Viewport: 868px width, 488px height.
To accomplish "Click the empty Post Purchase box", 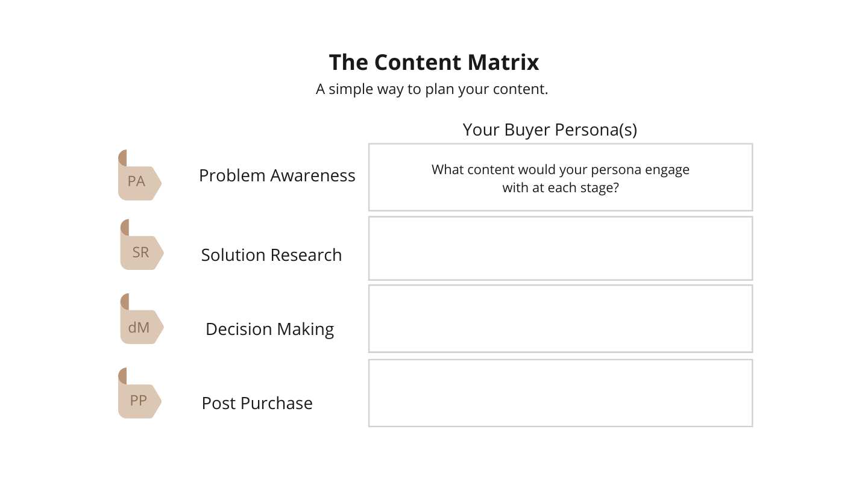I will click(561, 393).
